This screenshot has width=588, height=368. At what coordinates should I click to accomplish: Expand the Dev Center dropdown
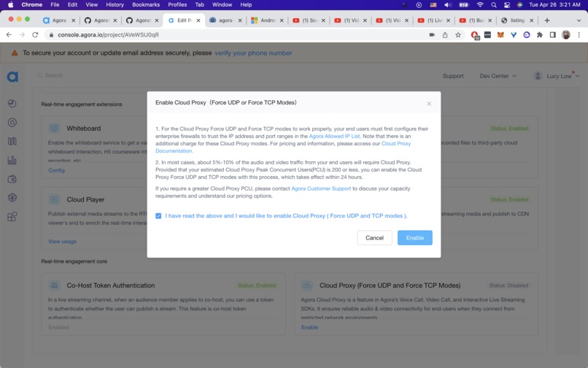[498, 76]
